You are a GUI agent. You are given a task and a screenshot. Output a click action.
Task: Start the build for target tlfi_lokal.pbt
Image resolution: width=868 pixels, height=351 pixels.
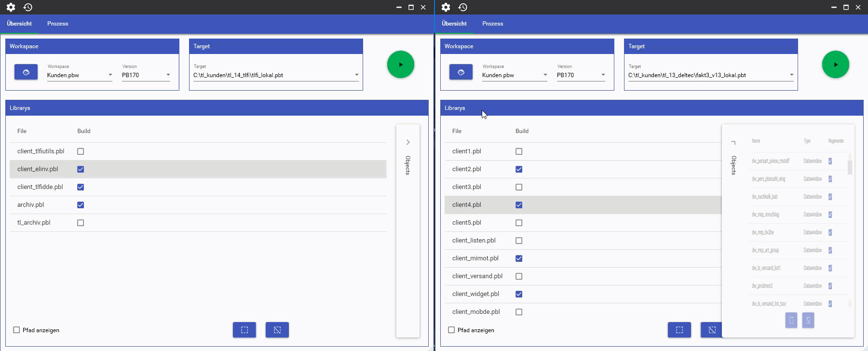click(x=400, y=65)
